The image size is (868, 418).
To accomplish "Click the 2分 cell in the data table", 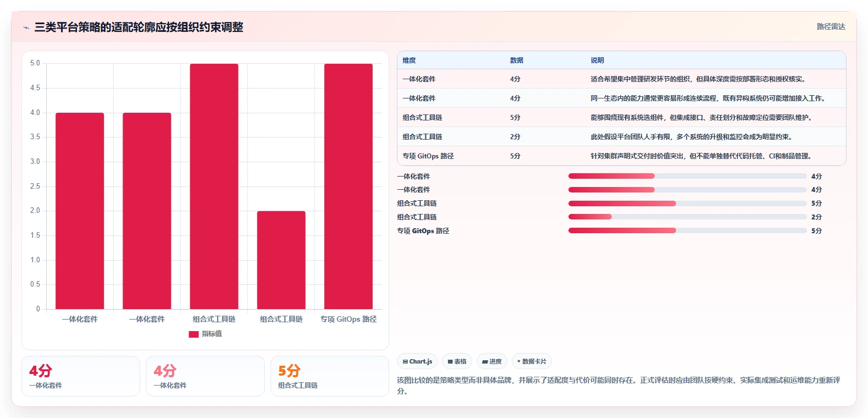I will (515, 137).
